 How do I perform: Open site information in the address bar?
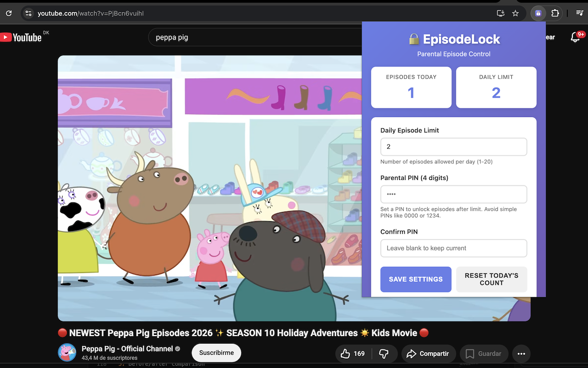coord(28,13)
